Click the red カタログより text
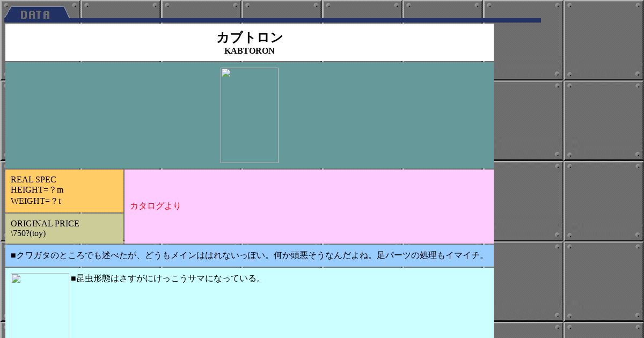The height and width of the screenshot is (338, 644). (x=156, y=206)
